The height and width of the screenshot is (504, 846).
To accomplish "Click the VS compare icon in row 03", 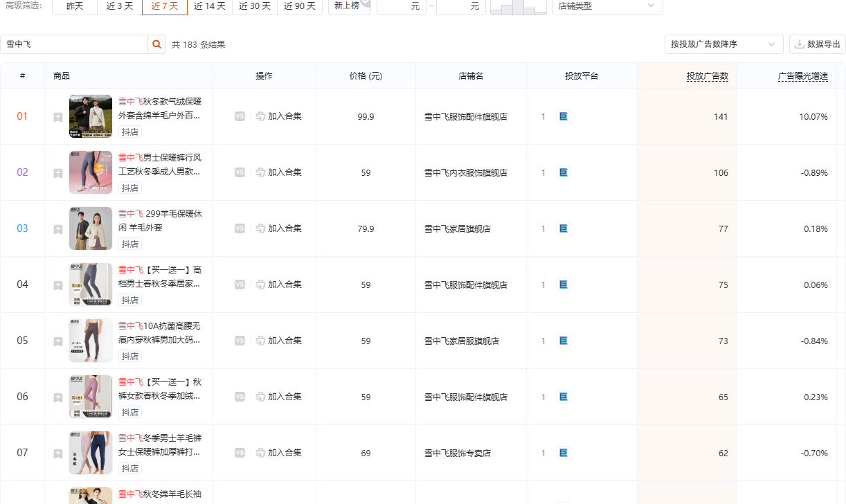I will tap(240, 228).
